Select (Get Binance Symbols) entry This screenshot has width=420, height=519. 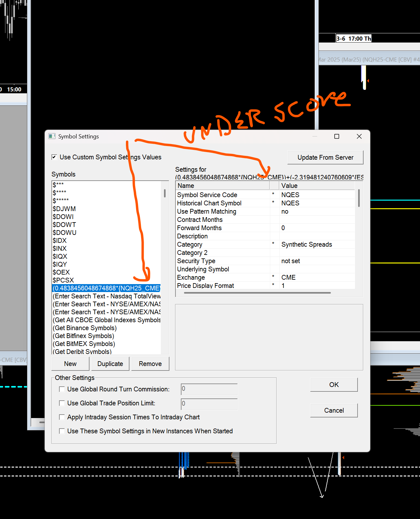click(x=106, y=328)
